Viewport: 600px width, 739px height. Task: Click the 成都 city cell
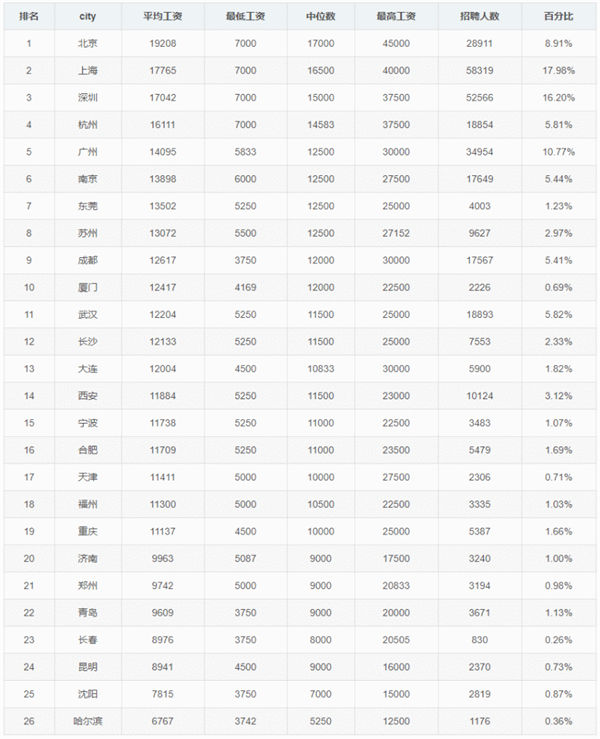pos(88,260)
